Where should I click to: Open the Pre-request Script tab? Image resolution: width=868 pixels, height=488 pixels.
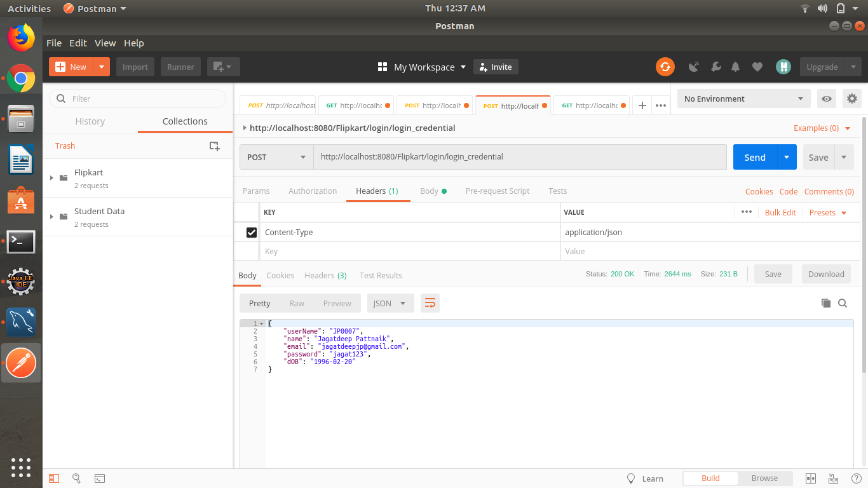498,191
